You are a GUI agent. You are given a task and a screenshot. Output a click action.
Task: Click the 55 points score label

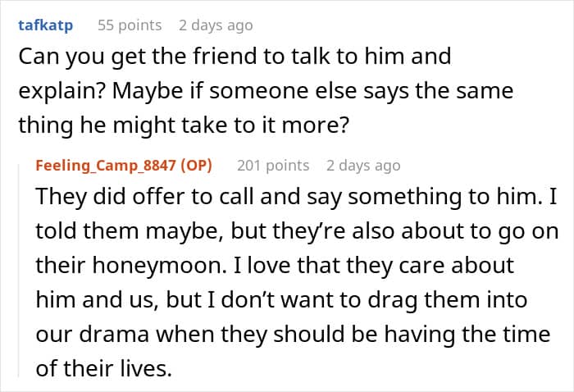click(130, 25)
